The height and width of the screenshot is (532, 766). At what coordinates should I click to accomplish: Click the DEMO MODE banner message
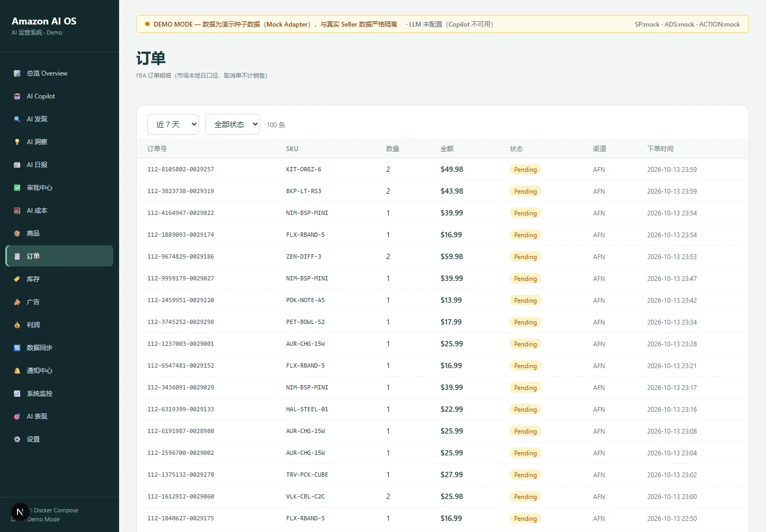click(x=276, y=24)
